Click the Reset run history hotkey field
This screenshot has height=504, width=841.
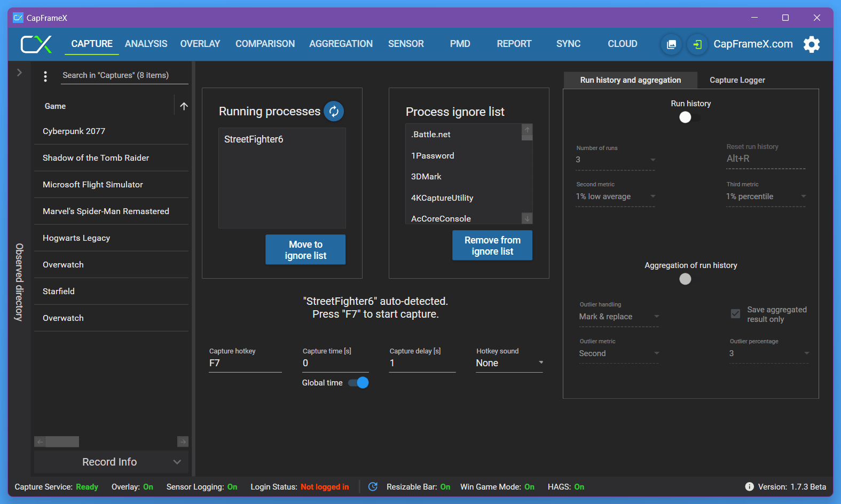(766, 159)
